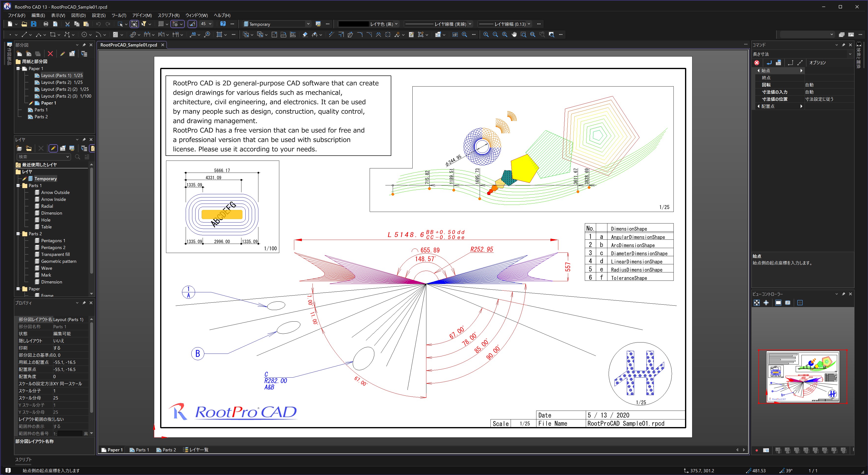Toggle the recent layers button in レイヤ panel
Image resolution: width=868 pixels, height=475 pixels.
tap(93, 148)
